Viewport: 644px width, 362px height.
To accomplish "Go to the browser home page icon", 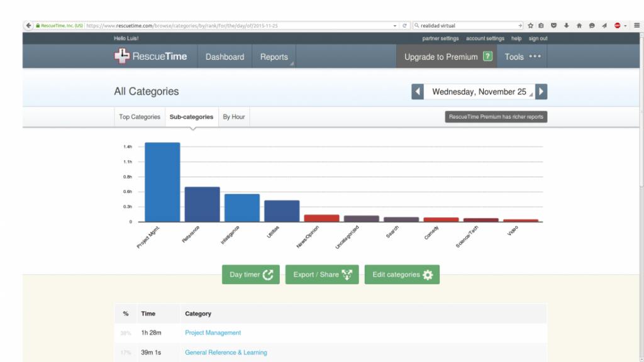I will coord(579,25).
